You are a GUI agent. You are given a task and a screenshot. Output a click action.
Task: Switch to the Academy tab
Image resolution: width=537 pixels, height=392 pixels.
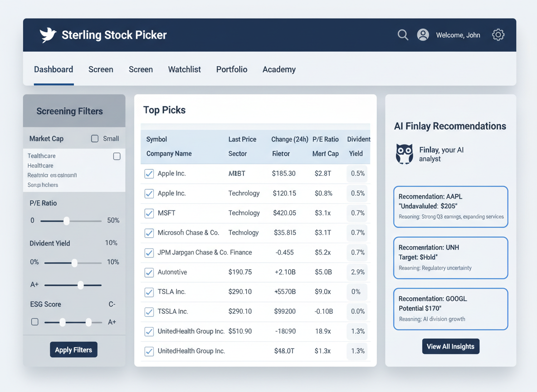click(279, 69)
